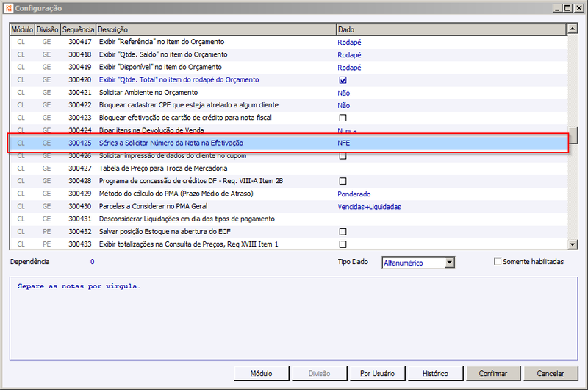Screen dimensions: 588x390
Task: Toggle Programa de concessão de créditos DF checkbox
Action: 343,181
